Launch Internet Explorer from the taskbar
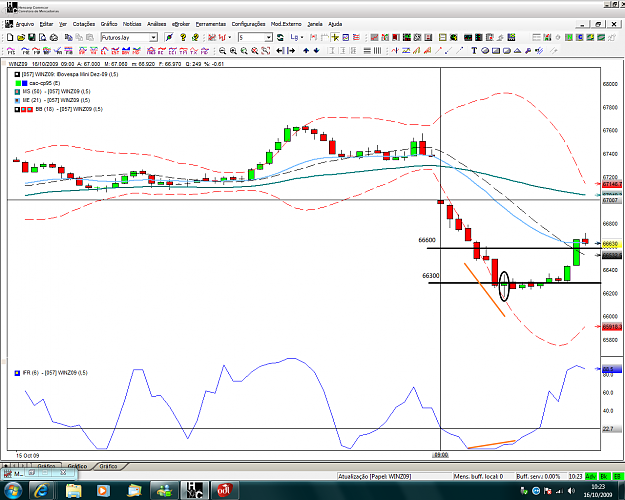Viewport: 625px width, 500px height. coord(41,490)
